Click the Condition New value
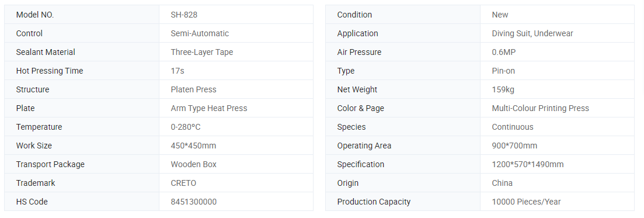The width and height of the screenshot is (644, 218). (500, 15)
